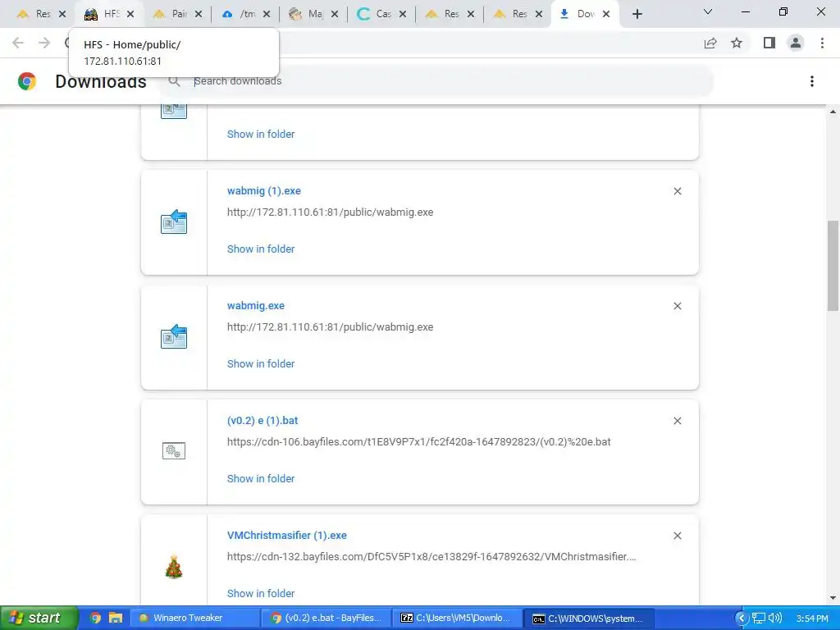Remove wabmig (1).exe from the list
840x630 pixels.
677,191
